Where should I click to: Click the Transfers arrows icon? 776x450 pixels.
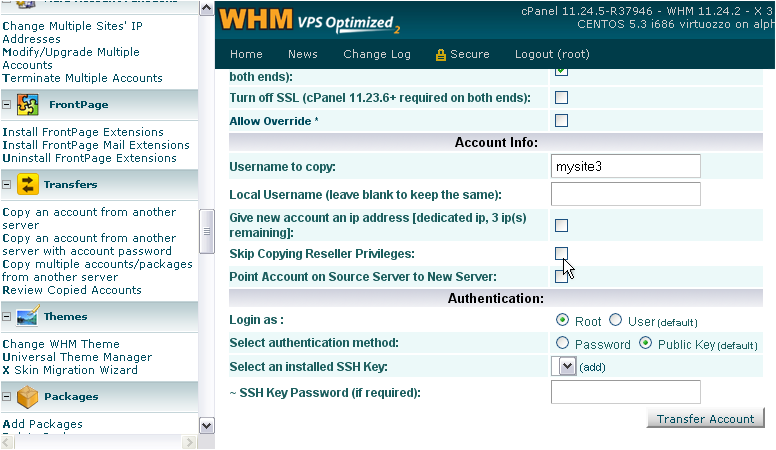click(28, 184)
